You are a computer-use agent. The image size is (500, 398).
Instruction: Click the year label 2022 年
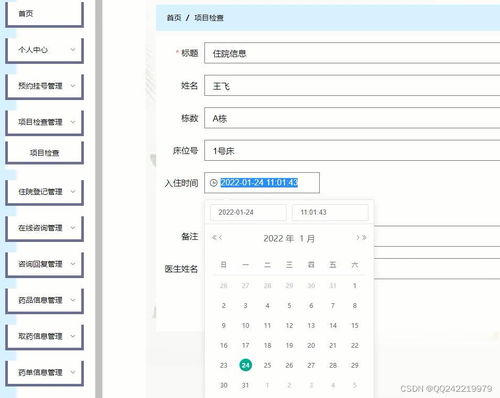tap(279, 239)
